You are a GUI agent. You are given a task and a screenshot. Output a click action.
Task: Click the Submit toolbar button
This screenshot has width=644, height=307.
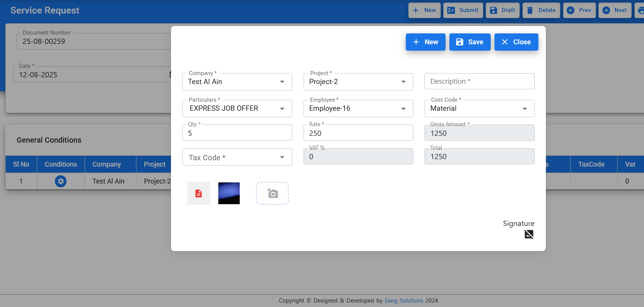463,10
